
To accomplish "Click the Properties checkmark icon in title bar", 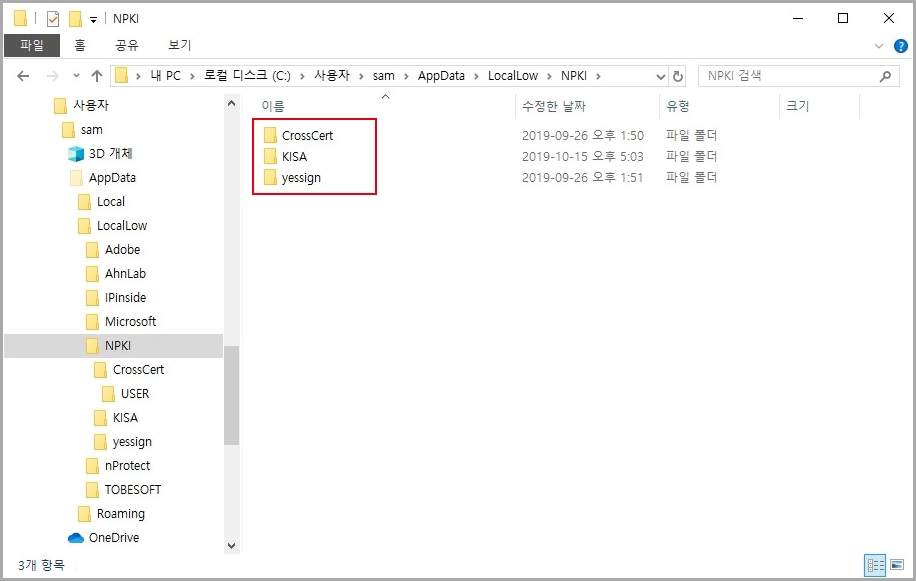I will click(x=53, y=19).
